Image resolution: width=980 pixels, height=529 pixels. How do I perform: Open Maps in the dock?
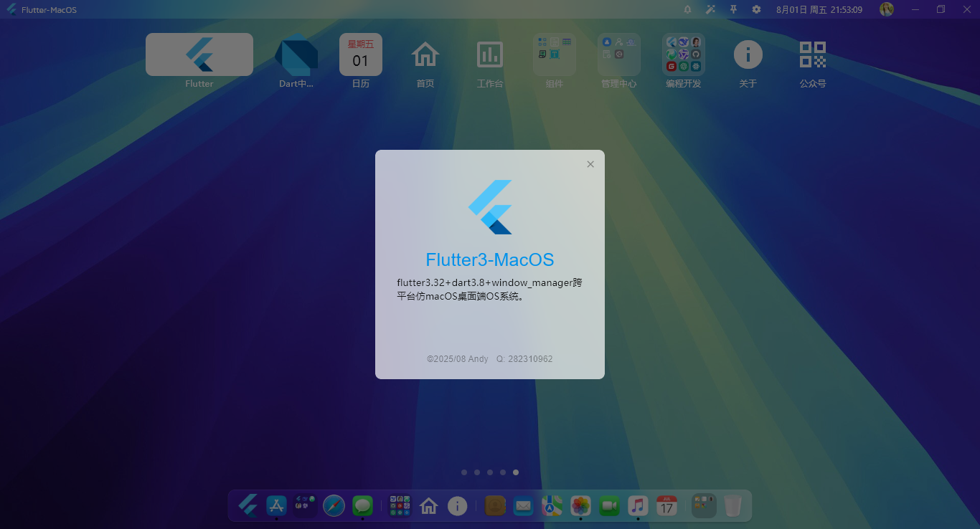[552, 505]
